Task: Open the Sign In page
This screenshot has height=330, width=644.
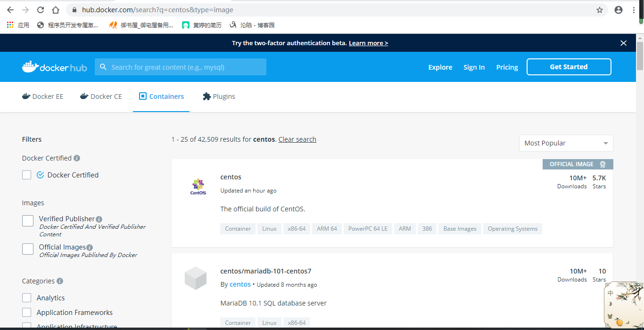Action: [x=474, y=67]
